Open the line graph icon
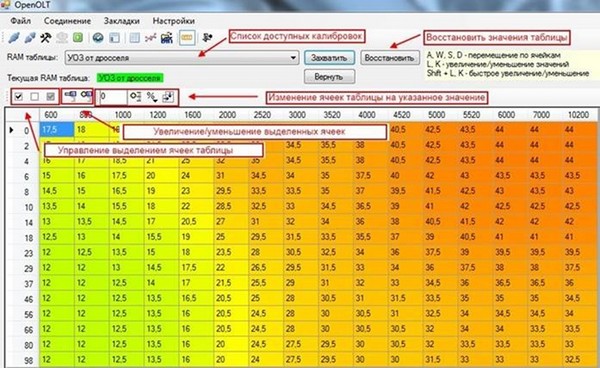This screenshot has height=368, width=600. [x=150, y=37]
